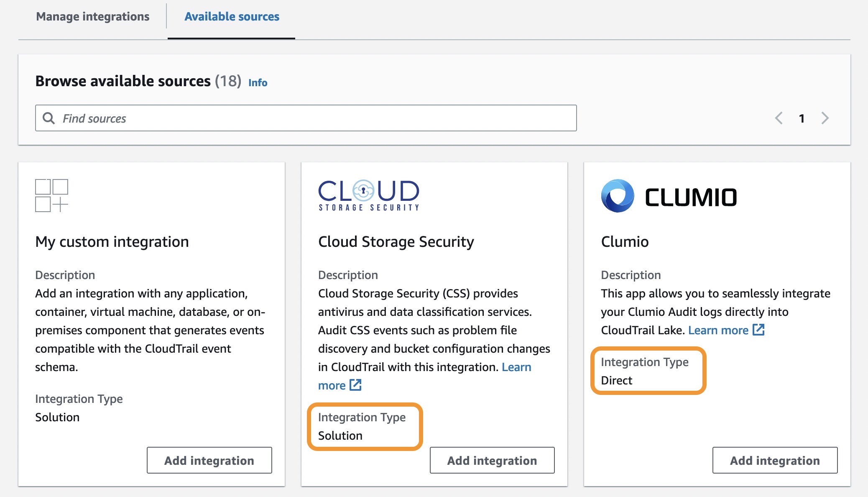Add integration for My custom integration

[x=209, y=460]
